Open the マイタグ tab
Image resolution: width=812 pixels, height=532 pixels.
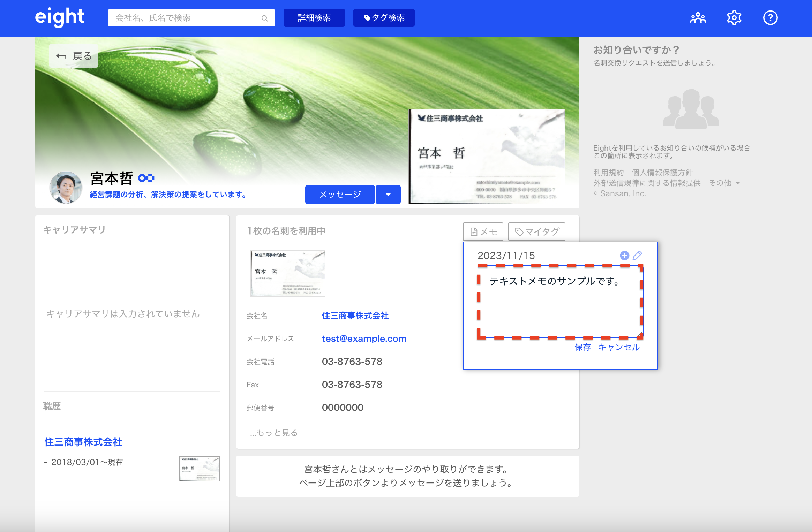(x=537, y=232)
